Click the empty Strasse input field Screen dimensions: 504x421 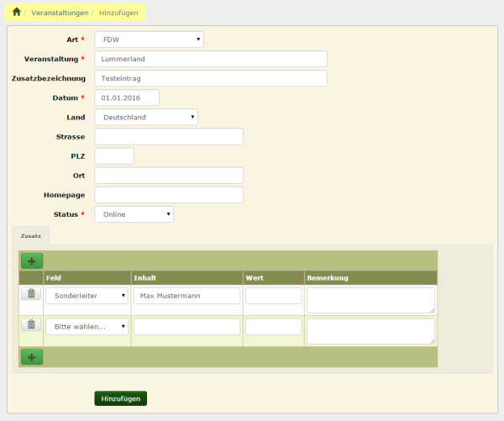168,136
